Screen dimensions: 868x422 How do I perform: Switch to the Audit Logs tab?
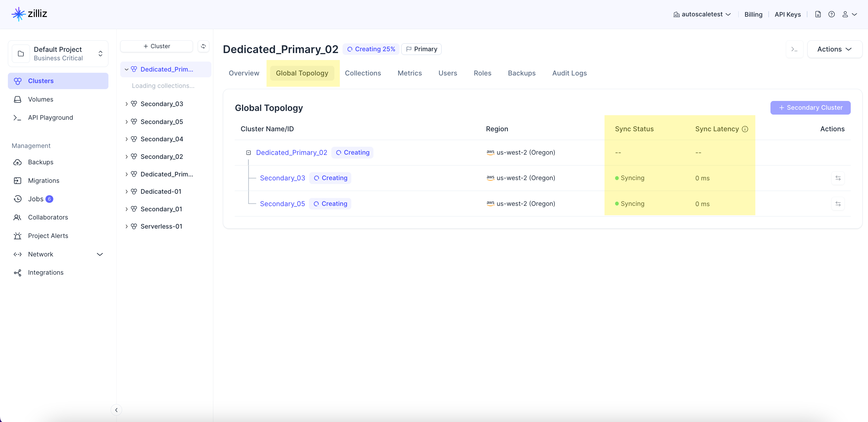[569, 73]
